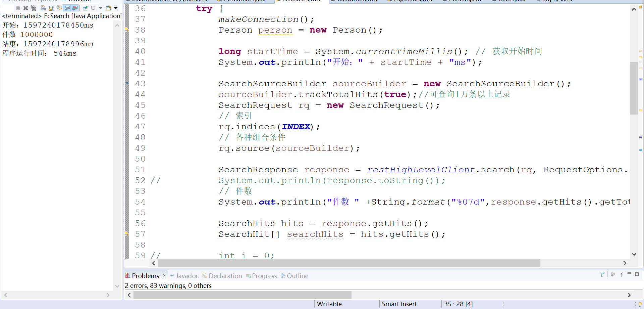Toggle Show Console When Standard Out Changes
This screenshot has height=309, width=644.
[67, 8]
